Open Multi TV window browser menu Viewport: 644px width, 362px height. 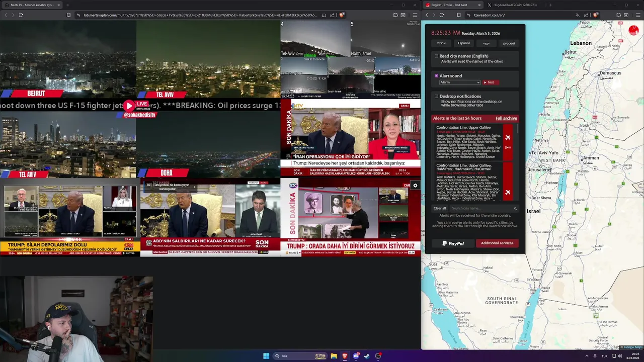coord(415,15)
